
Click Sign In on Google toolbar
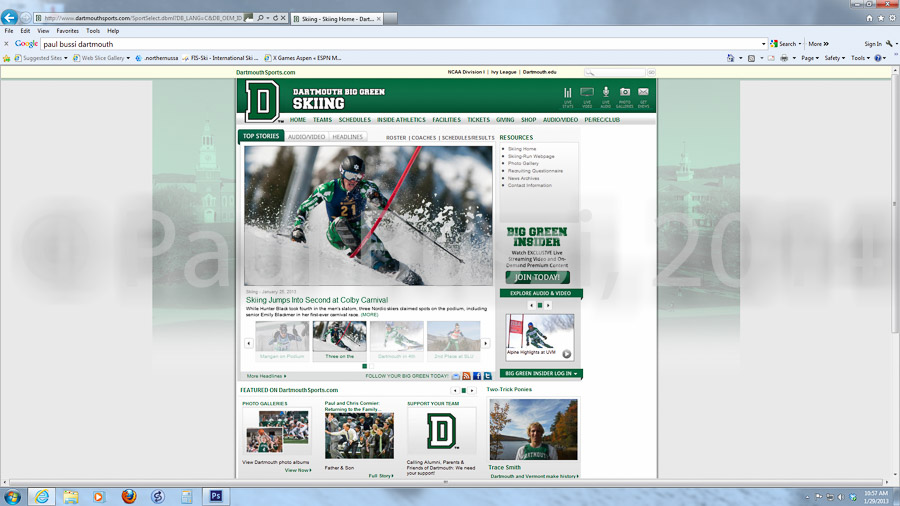coord(873,44)
